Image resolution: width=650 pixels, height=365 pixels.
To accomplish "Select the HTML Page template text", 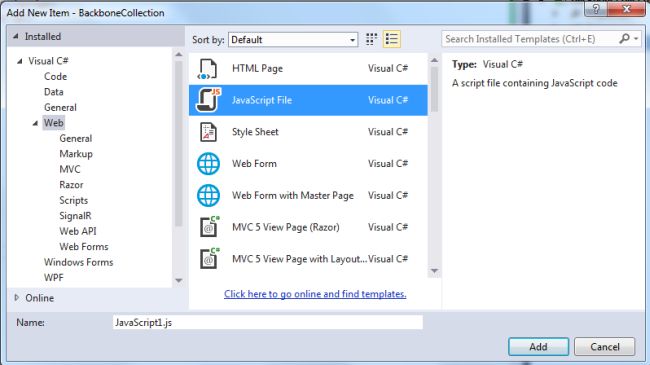I will (257, 68).
